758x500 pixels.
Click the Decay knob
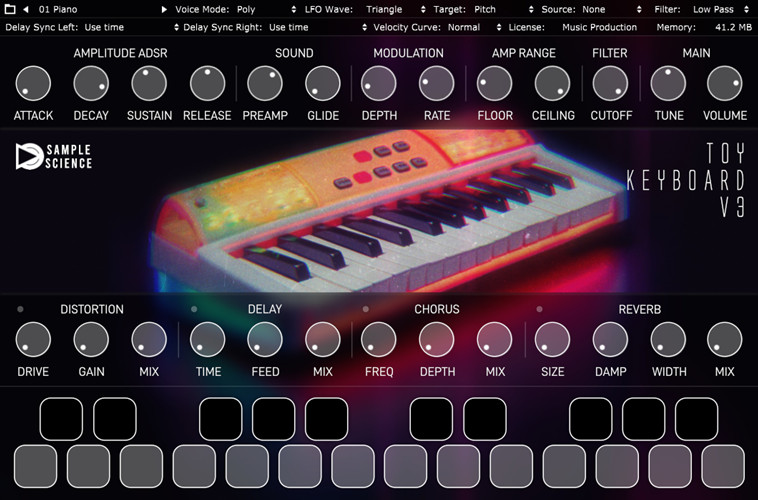(91, 84)
